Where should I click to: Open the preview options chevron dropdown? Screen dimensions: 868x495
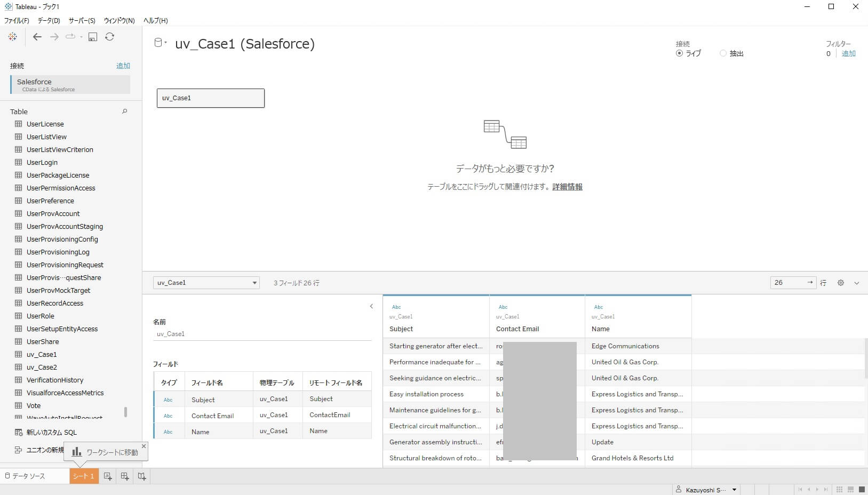pos(856,283)
